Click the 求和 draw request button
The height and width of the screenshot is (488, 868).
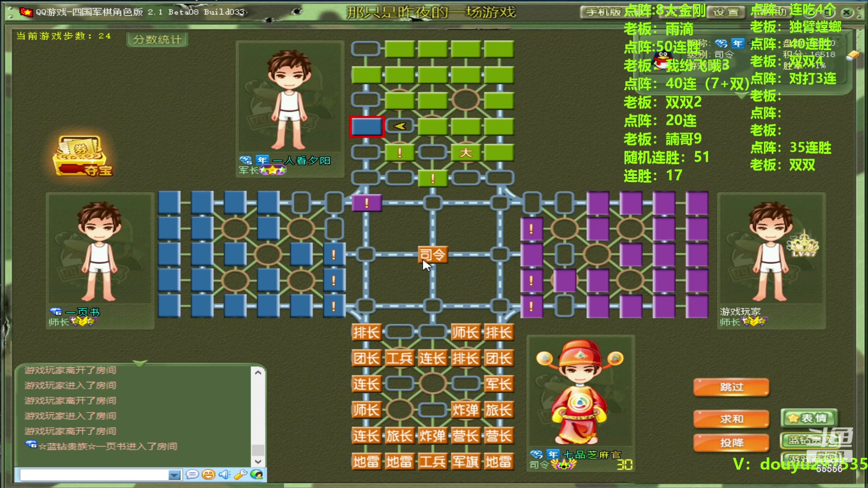coord(731,419)
